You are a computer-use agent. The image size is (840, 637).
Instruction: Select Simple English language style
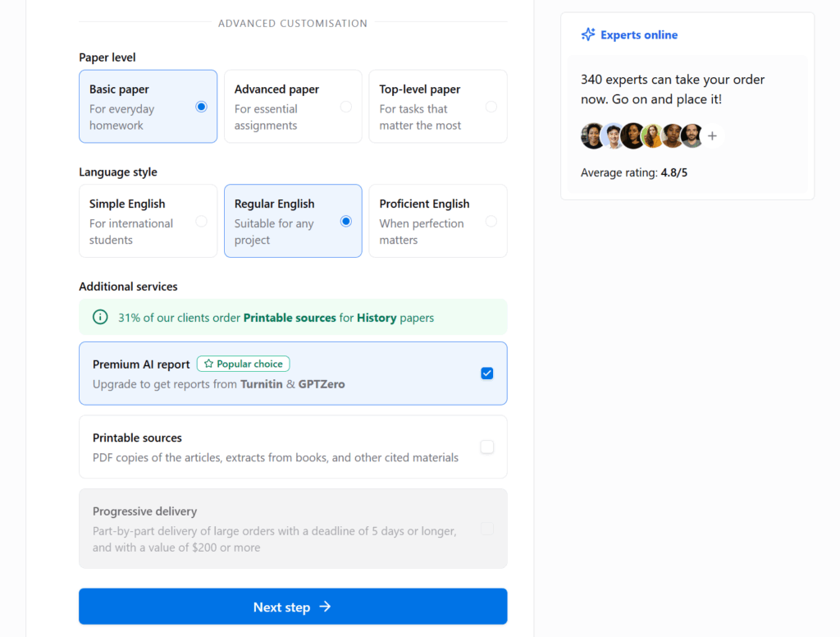(201, 221)
